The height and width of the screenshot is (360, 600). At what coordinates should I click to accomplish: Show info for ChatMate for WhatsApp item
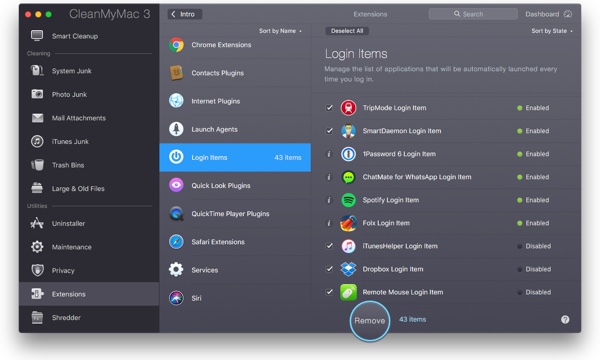point(329,177)
